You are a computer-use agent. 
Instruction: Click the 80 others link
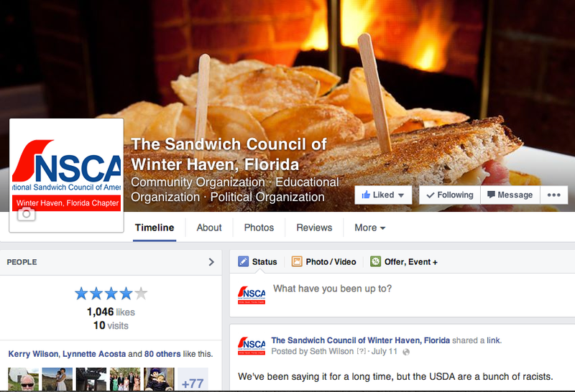tap(162, 354)
